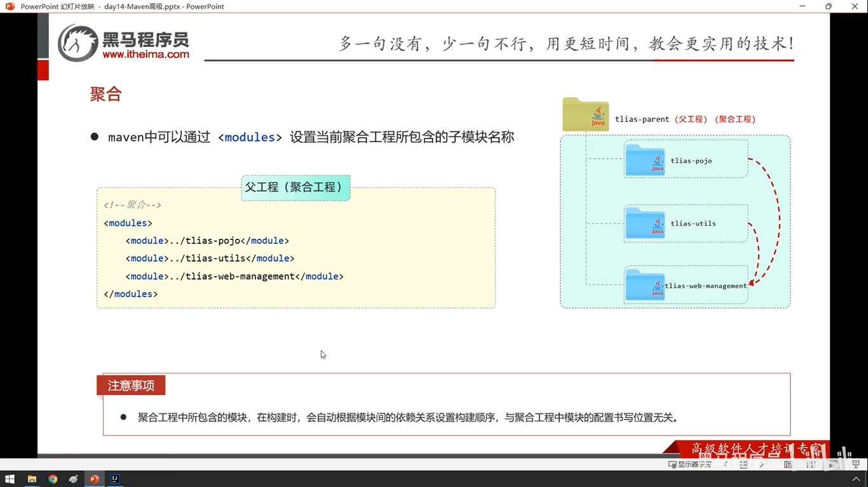Viewport: 868px width, 487px height.
Task: Open 显示器设置 display settings
Action: [690, 465]
